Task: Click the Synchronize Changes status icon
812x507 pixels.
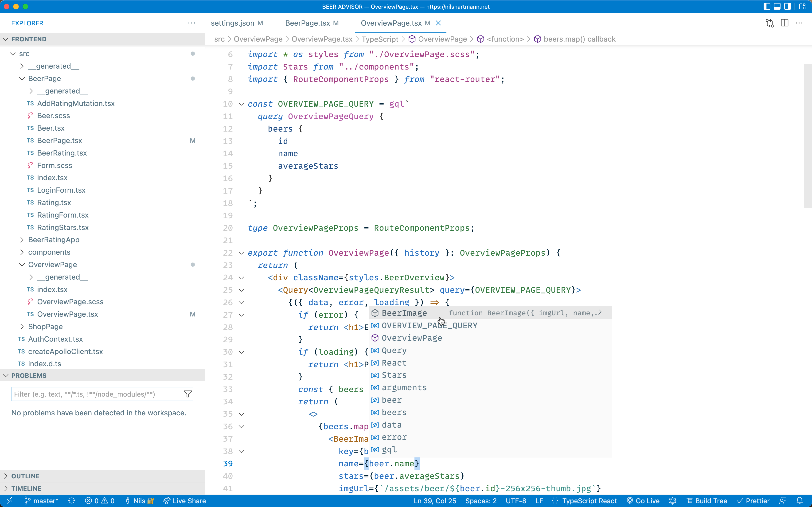Action: [72, 501]
